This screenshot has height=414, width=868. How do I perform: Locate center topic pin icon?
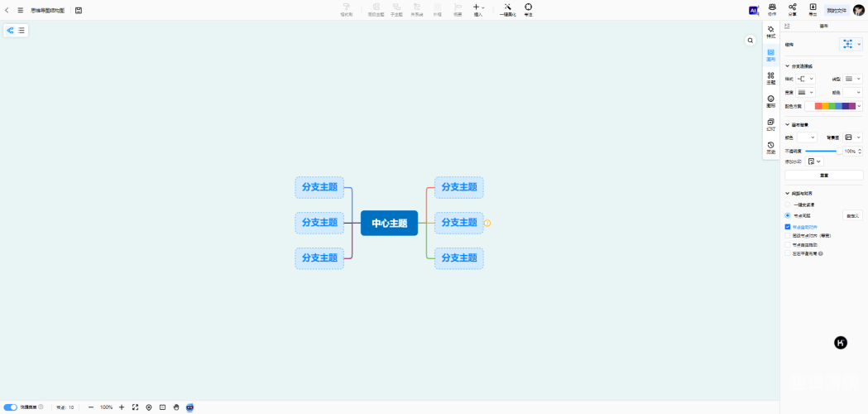(149, 407)
